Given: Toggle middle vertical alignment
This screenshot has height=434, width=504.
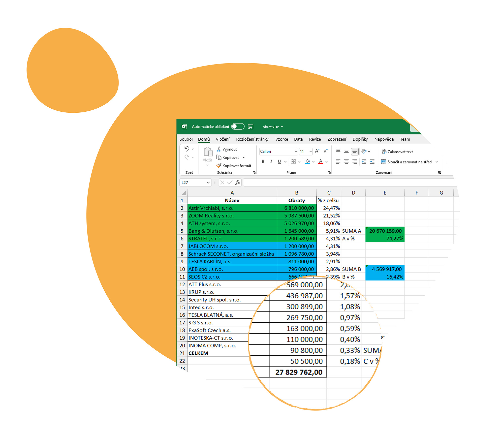Looking at the screenshot, I should coord(346,151).
